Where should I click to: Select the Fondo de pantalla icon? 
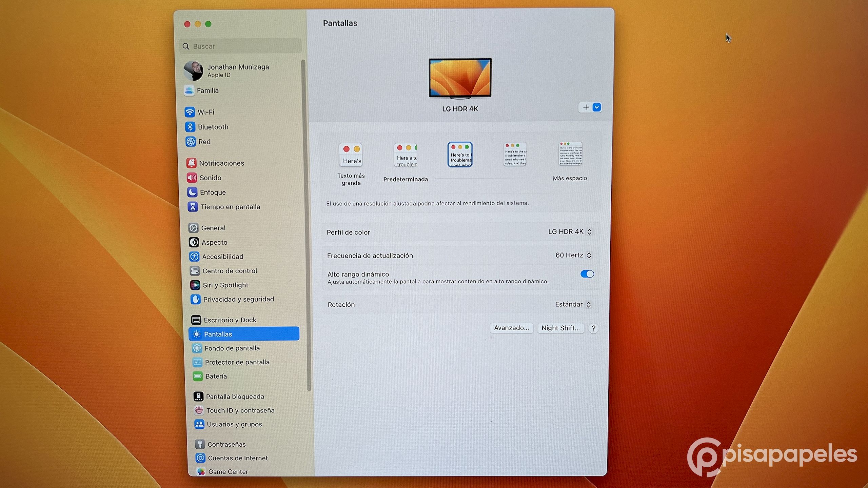pyautogui.click(x=197, y=348)
